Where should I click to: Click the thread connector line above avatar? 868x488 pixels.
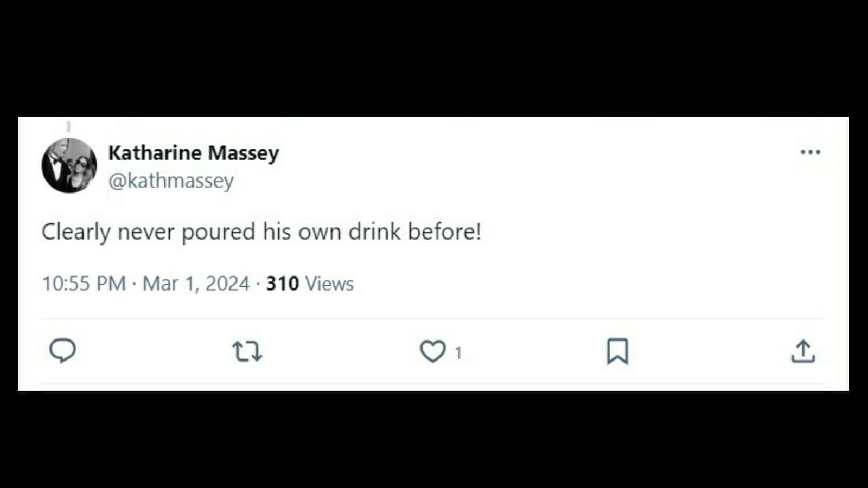pyautogui.click(x=68, y=127)
